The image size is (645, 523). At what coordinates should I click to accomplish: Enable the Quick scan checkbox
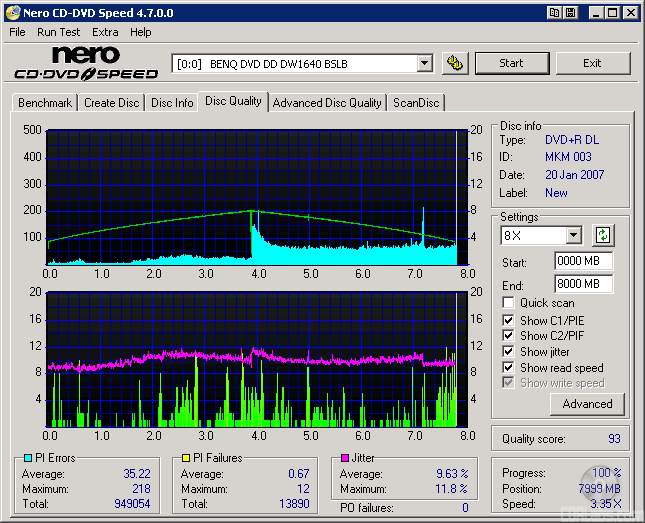tap(509, 303)
